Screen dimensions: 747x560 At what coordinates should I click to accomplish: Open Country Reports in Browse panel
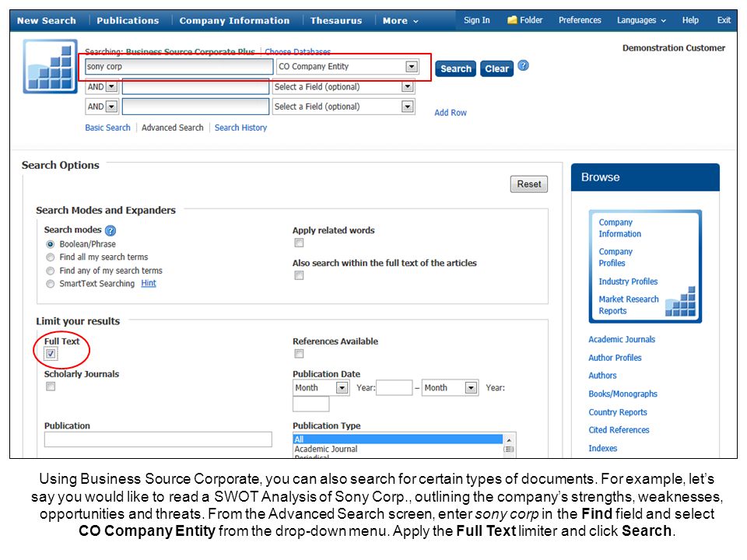617,412
